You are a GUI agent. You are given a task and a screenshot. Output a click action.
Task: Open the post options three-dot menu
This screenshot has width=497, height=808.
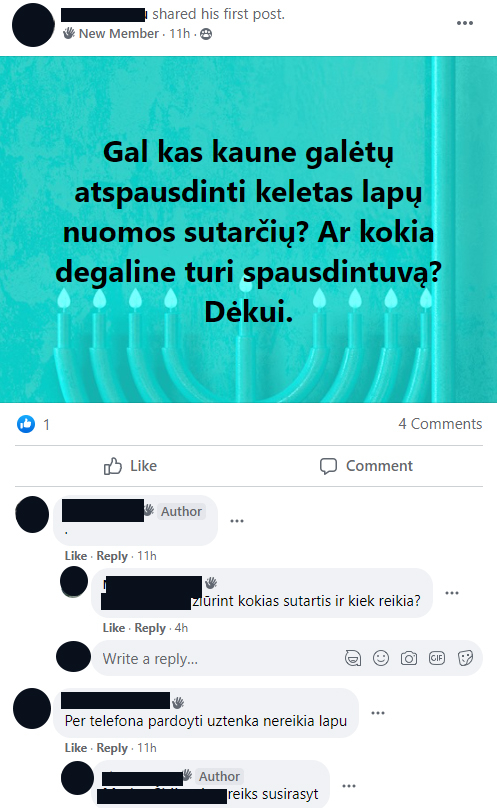[x=465, y=23]
